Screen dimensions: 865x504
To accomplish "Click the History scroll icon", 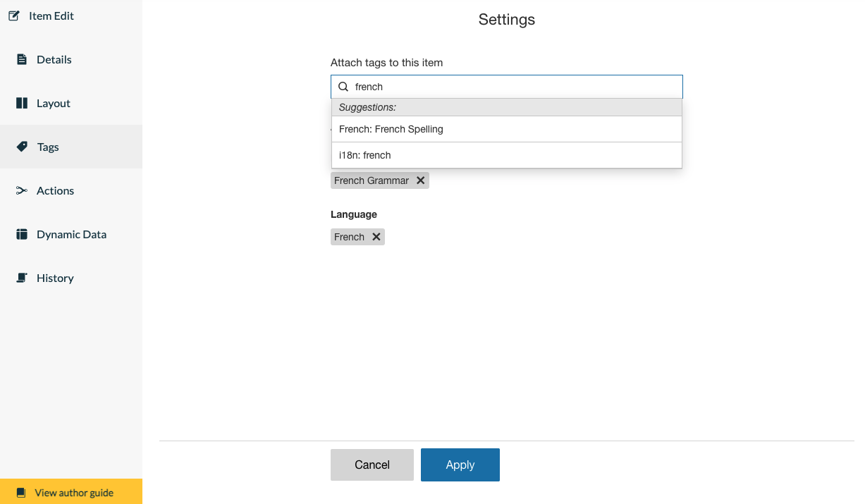I will click(22, 278).
